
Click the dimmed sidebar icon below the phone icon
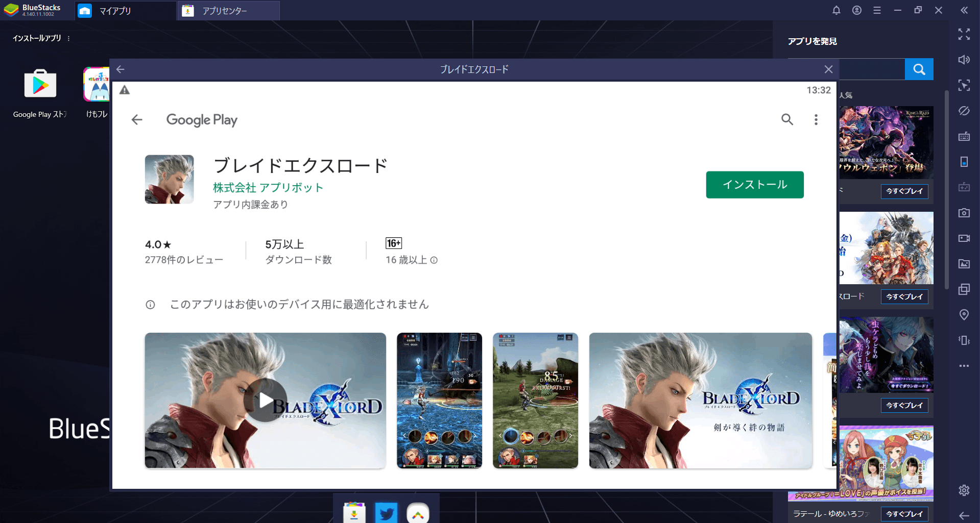tap(964, 187)
